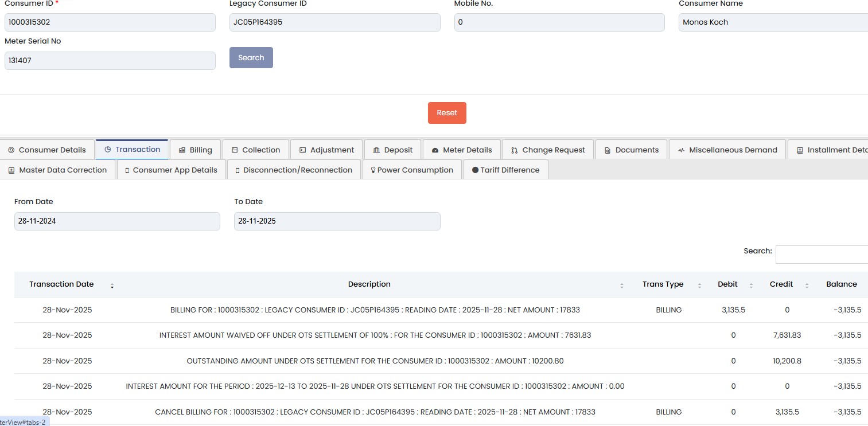The image size is (868, 426).
Task: Select the 'OUTSTANDING AMOUNT UNDER OTS' description
Action: click(x=375, y=361)
